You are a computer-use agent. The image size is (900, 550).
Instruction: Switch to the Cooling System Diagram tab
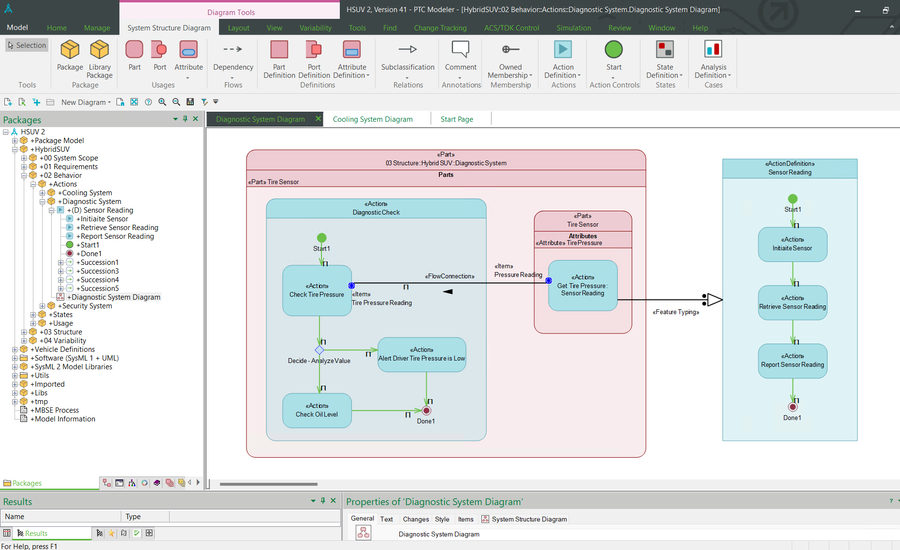[372, 119]
